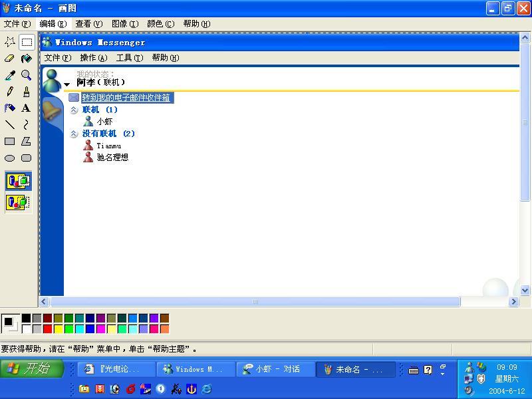Viewport: 532px width, 399px height.
Task: Pick the dark red color swatch
Action: coord(47,318)
